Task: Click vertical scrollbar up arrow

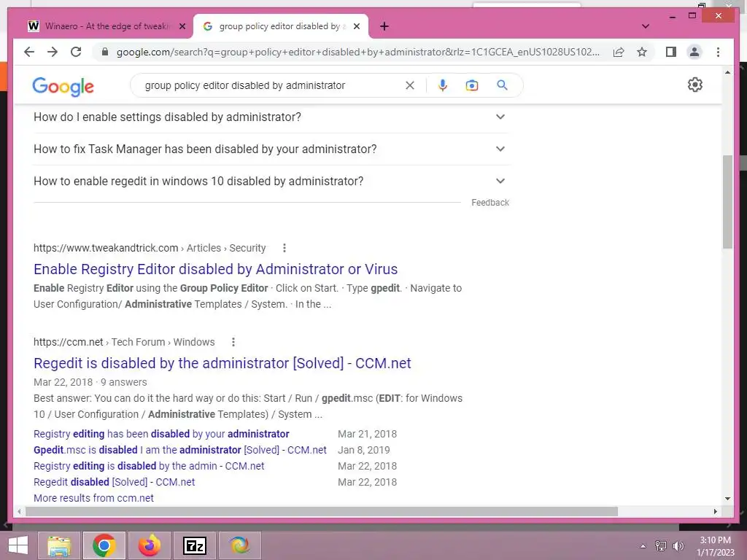Action: [727, 72]
